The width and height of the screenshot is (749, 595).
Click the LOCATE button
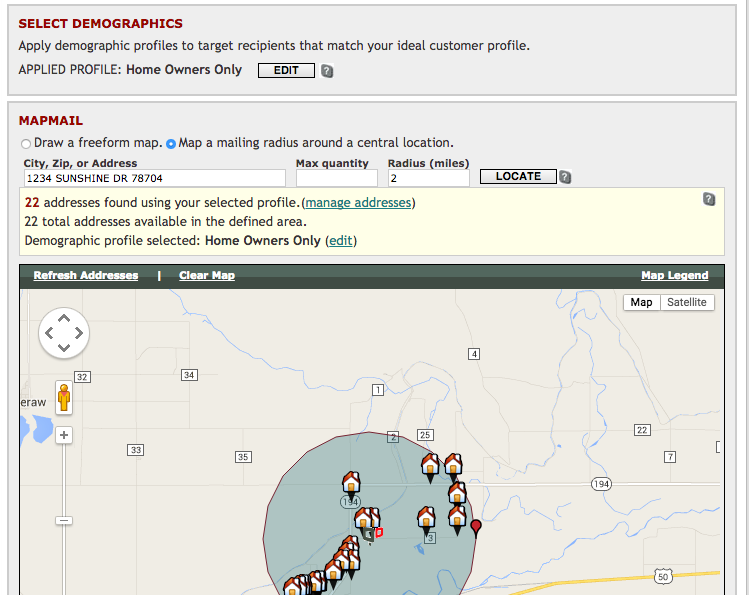(x=518, y=176)
